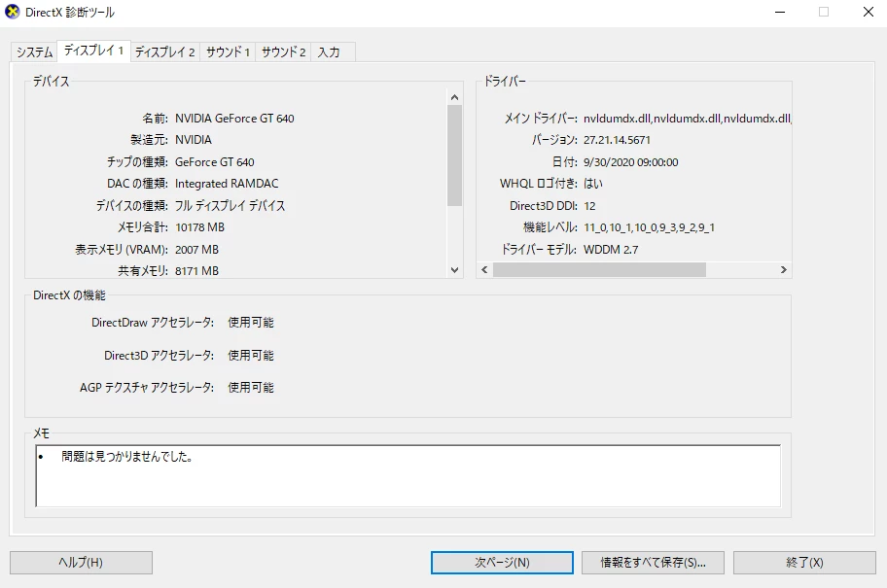Screen dimensions: 887x588
Task: Select the ディスプレイ 1 tab
Action: (x=94, y=51)
